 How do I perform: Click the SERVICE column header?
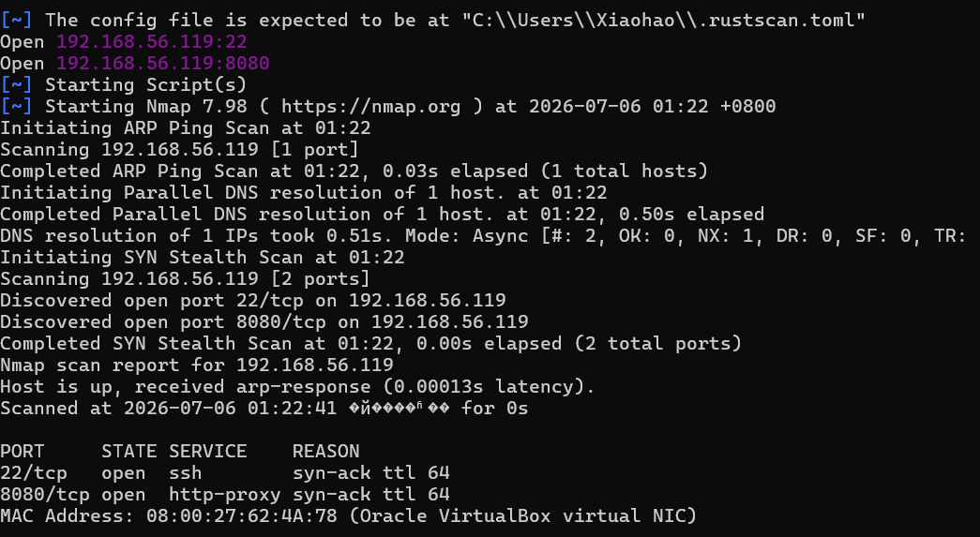point(208,451)
